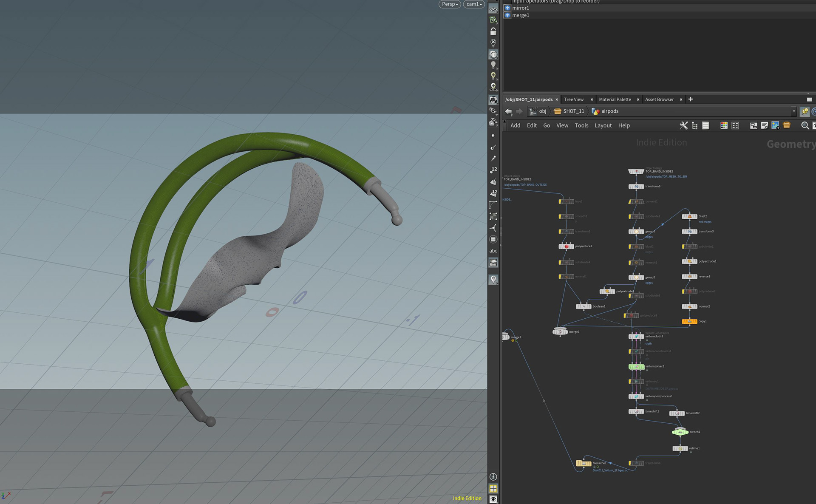
Task: Open the cam1 camera dropdown
Action: (x=474, y=4)
